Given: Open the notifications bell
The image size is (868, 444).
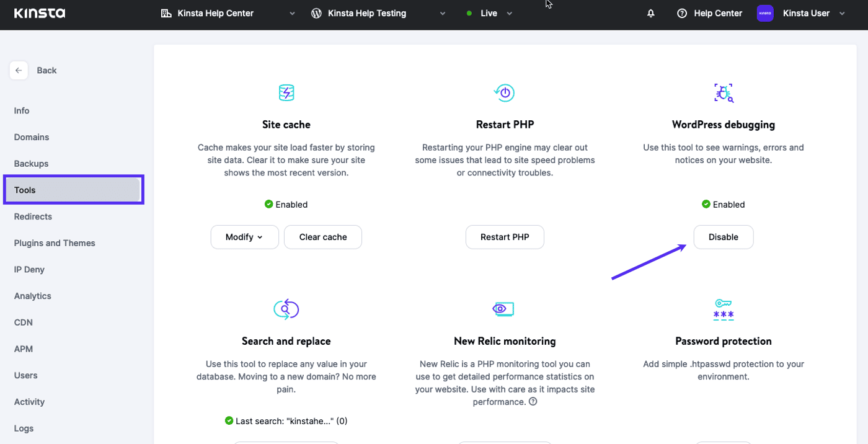Looking at the screenshot, I should [x=650, y=13].
